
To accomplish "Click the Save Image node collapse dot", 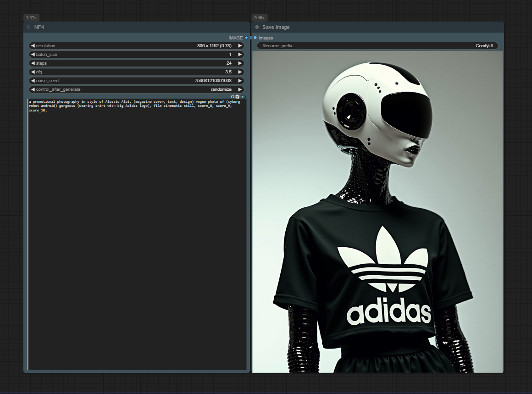I will point(257,27).
